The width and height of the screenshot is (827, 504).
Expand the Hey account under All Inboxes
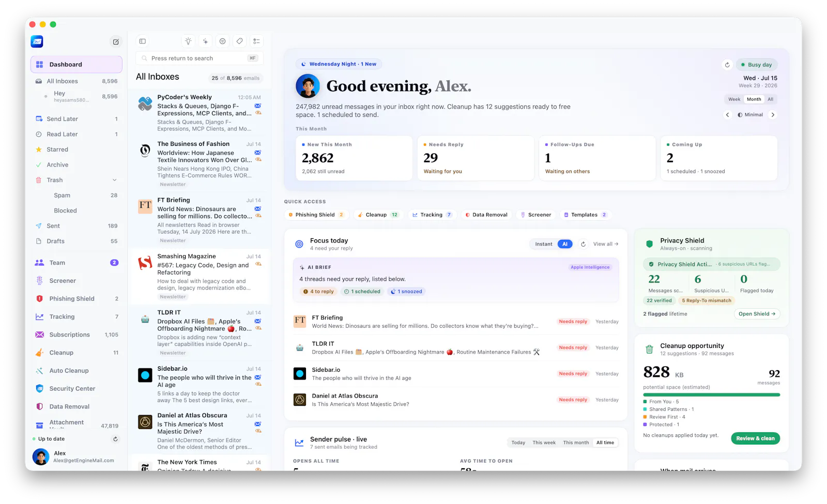[x=76, y=97]
